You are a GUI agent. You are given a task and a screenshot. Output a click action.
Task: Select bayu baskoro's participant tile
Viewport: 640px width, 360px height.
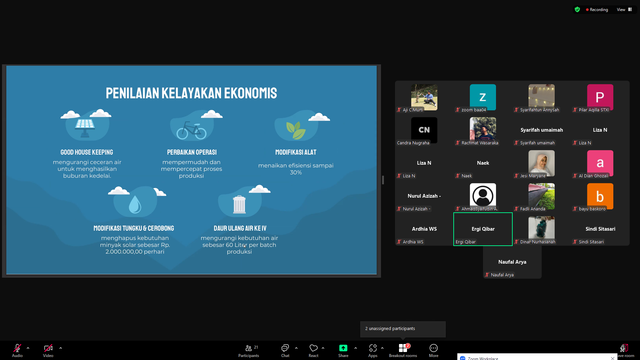600,196
